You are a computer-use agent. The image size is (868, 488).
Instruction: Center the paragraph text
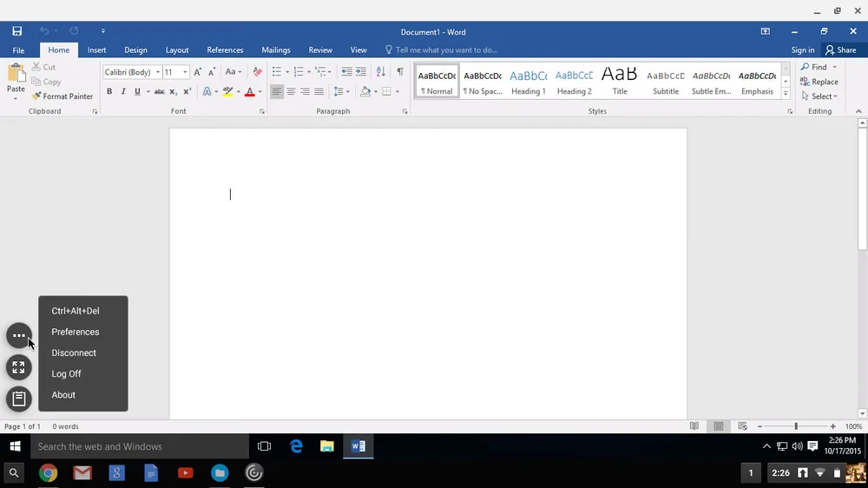(291, 91)
